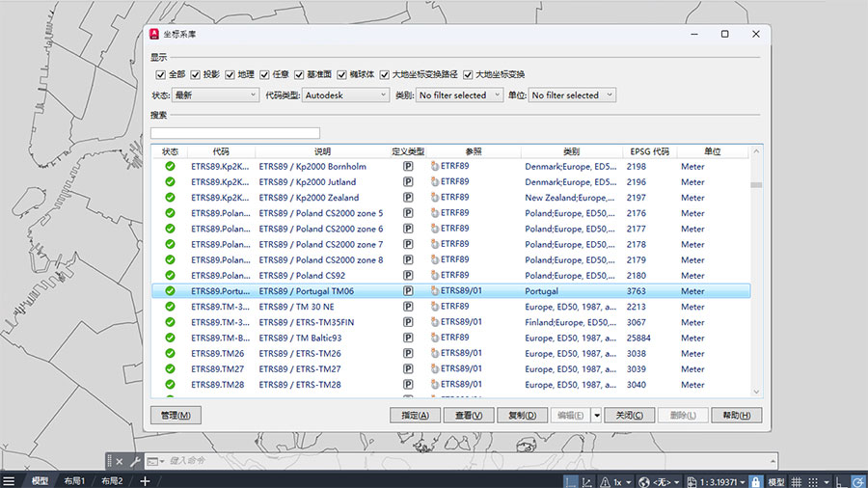
Task: Open command line customization via the wrench icon
Action: (x=134, y=461)
